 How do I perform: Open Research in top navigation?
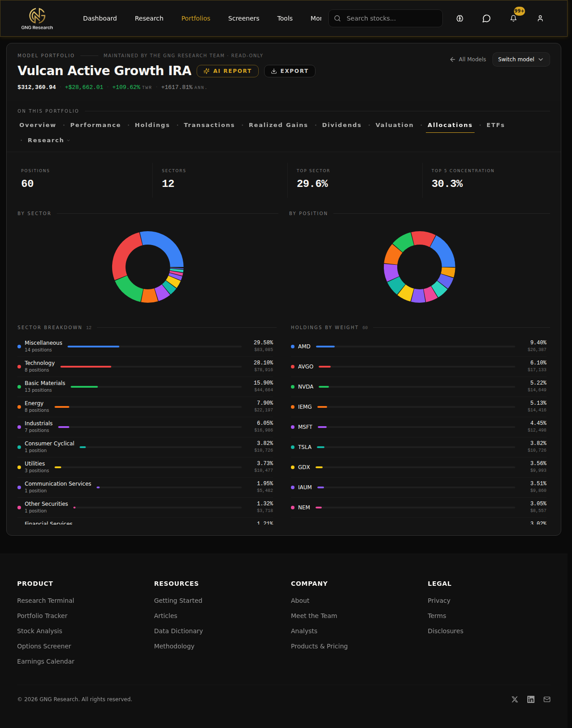pos(149,18)
